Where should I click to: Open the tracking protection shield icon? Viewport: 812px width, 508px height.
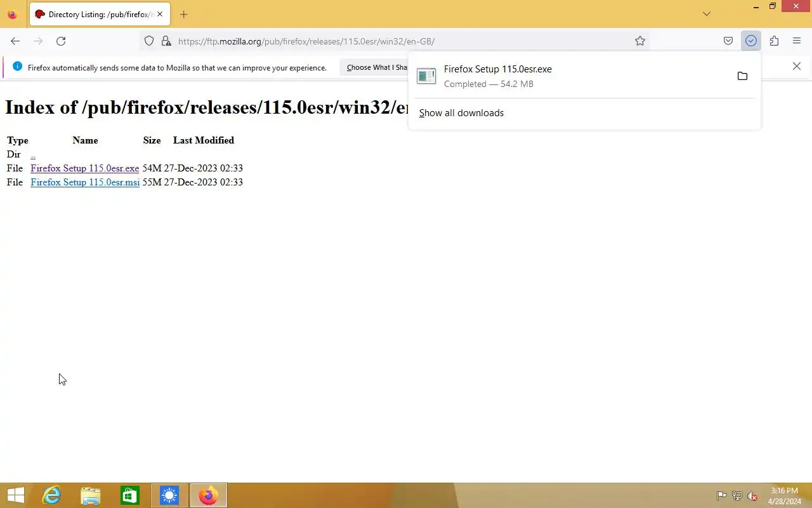tap(149, 41)
